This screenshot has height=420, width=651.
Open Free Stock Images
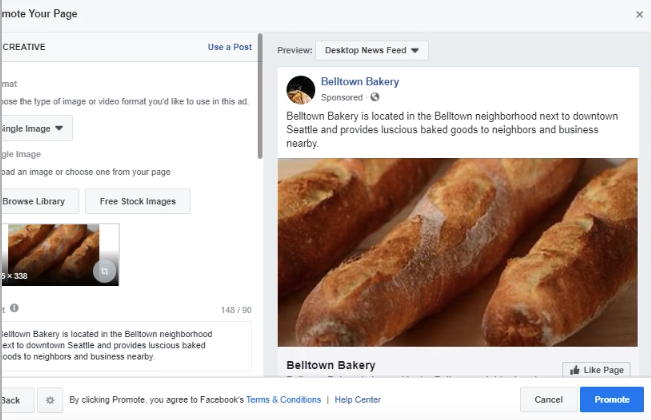click(x=137, y=201)
